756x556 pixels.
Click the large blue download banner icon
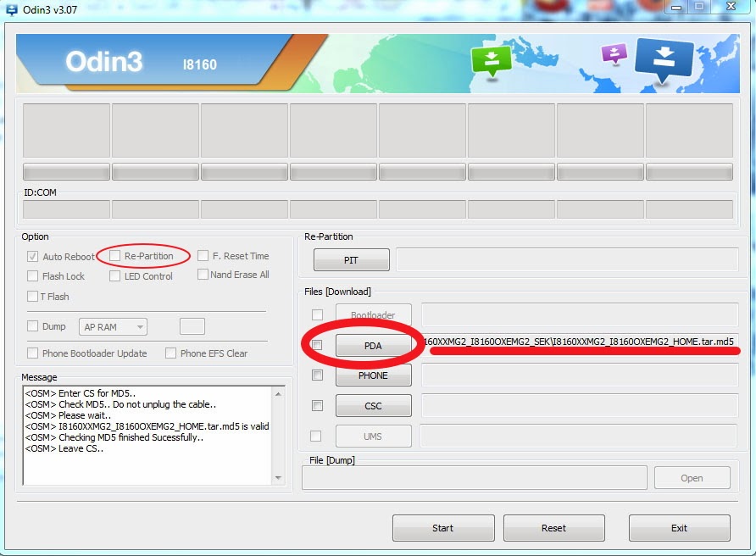pyautogui.click(x=664, y=60)
